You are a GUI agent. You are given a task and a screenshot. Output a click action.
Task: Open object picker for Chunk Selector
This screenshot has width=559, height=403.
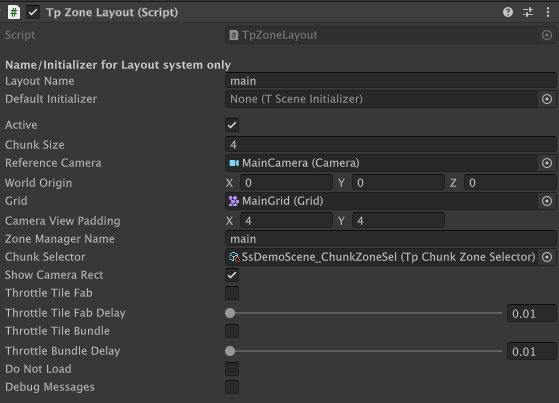click(x=547, y=257)
